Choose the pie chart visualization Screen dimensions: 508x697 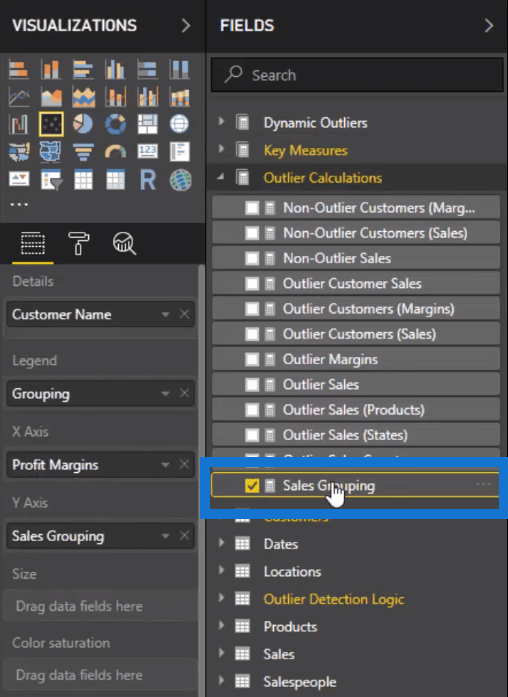[83, 124]
